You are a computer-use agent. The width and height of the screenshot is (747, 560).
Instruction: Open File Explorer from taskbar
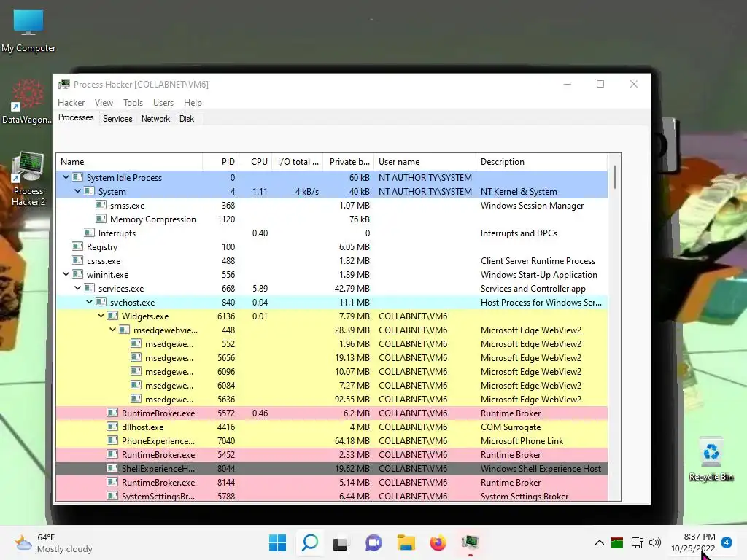(x=406, y=542)
